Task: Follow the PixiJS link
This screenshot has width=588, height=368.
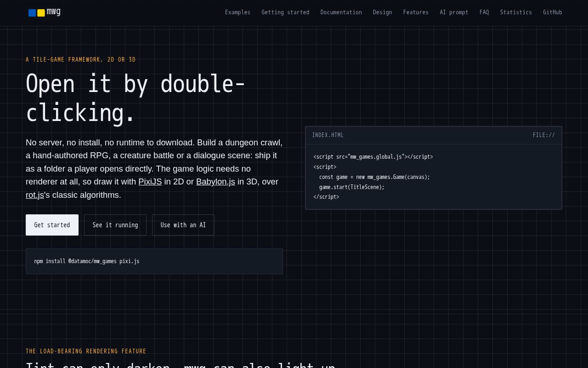Action: [x=150, y=182]
